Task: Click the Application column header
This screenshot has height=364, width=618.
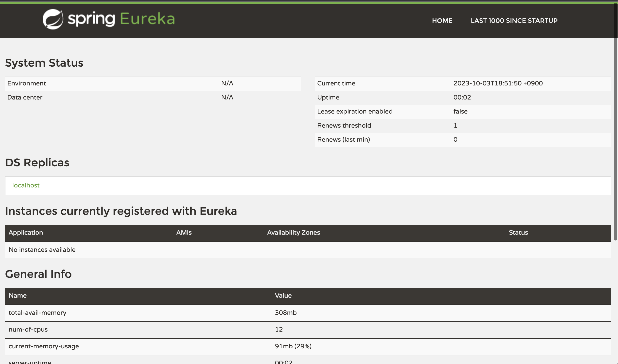Action: coord(26,232)
